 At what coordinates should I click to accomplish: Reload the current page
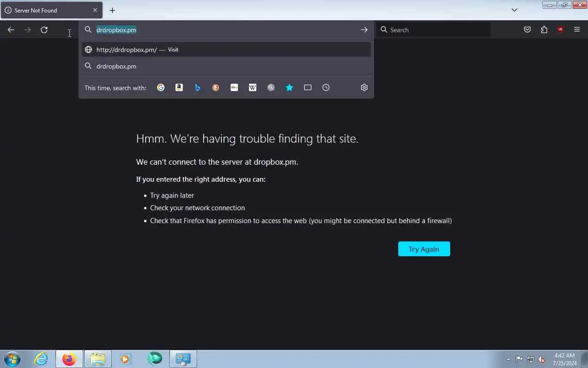tap(44, 30)
